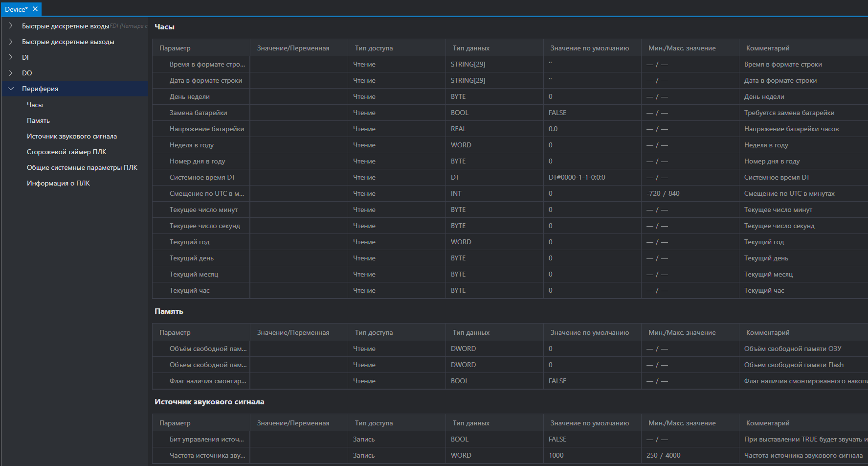Select Текущее число секунд parameter

(205, 226)
